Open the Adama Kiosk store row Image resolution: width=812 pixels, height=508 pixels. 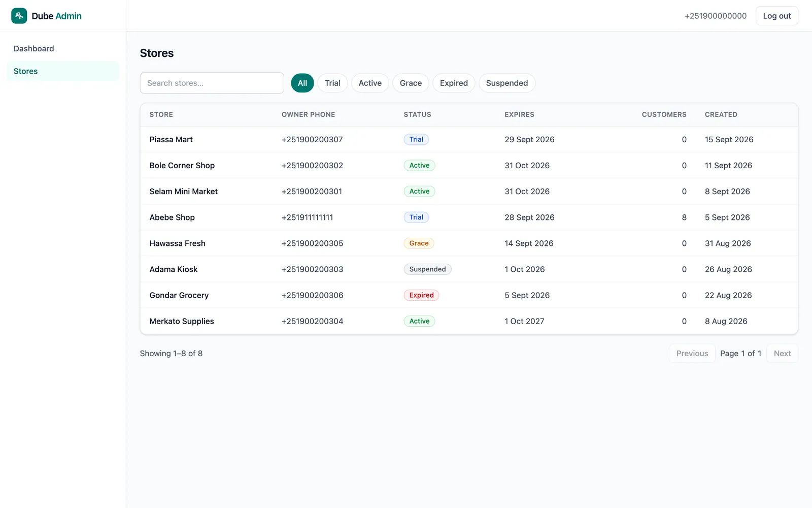(469, 269)
